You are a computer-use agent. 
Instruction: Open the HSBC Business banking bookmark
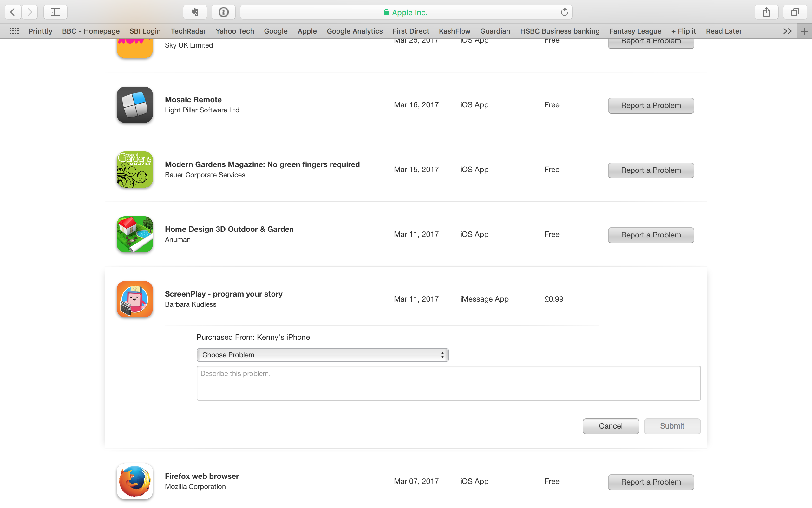click(x=560, y=31)
